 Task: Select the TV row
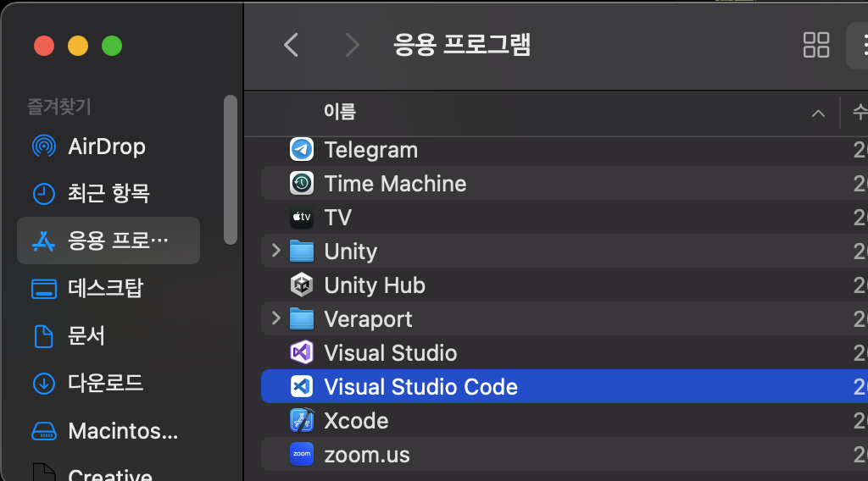point(564,218)
